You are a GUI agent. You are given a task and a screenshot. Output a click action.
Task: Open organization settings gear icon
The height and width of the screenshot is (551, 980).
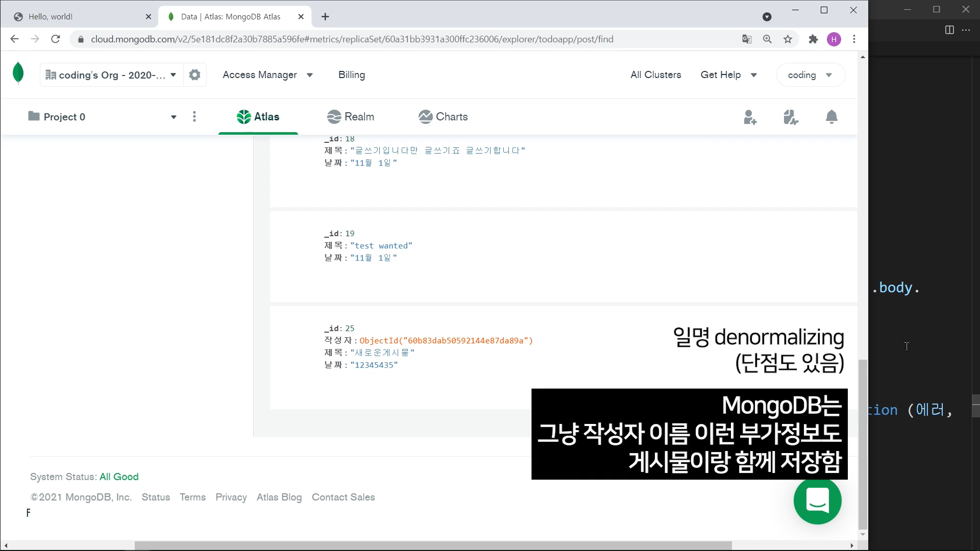point(194,75)
